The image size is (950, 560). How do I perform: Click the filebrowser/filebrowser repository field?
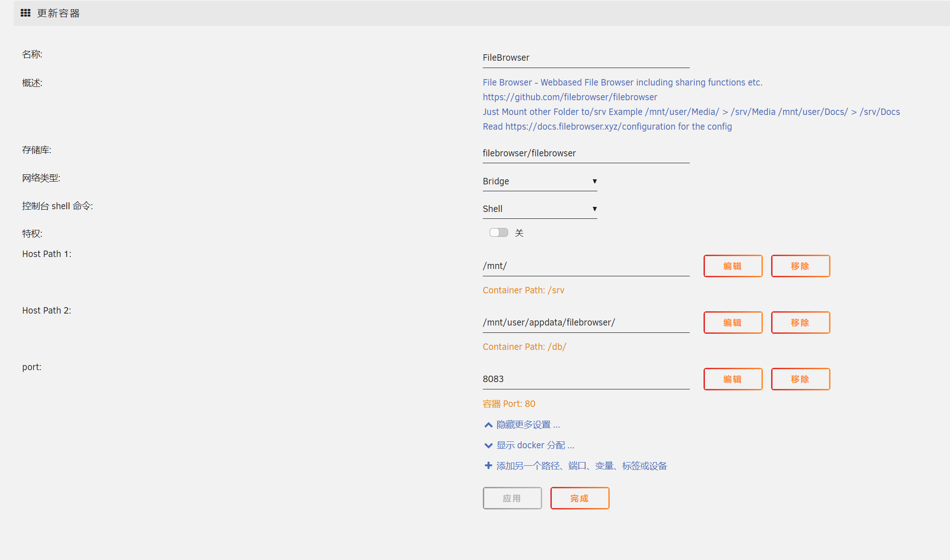tap(585, 154)
